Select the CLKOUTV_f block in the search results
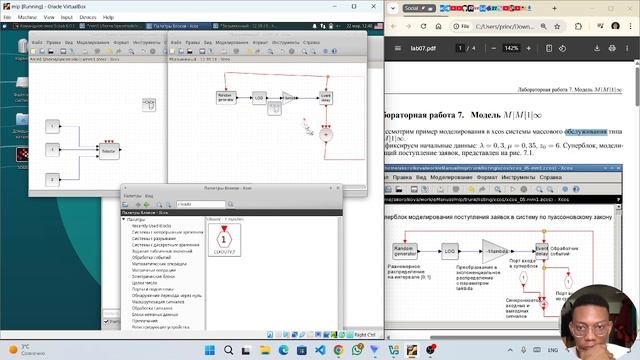640x360 pixels. (x=224, y=240)
